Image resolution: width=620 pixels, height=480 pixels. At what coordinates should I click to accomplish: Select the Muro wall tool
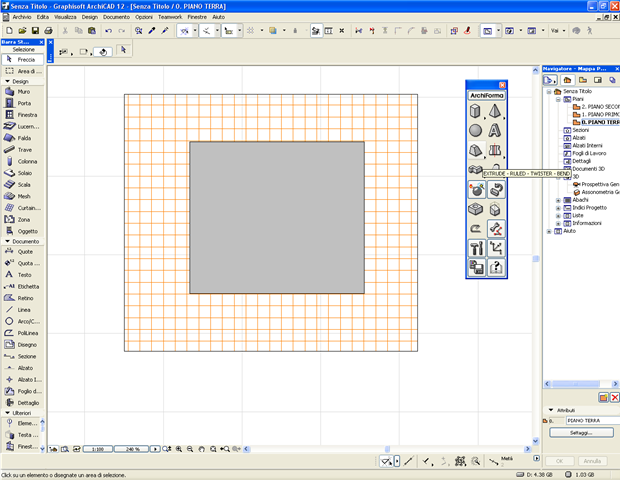(23, 92)
